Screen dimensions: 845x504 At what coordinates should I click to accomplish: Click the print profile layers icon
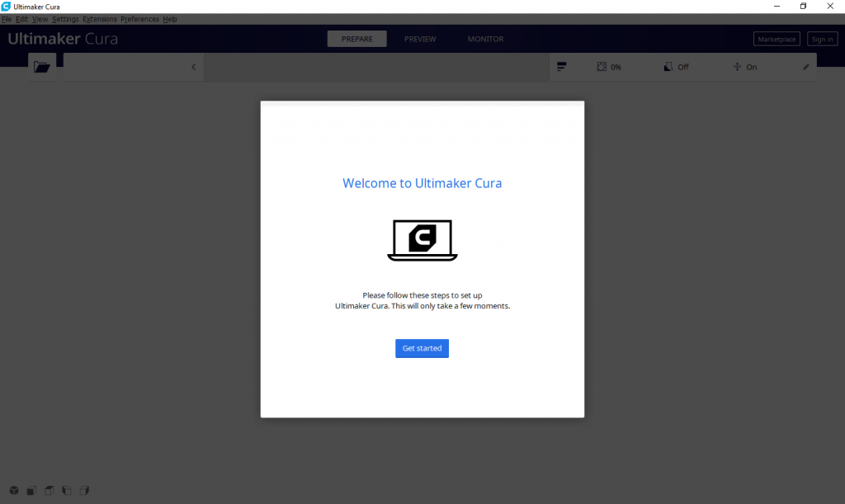(x=561, y=66)
